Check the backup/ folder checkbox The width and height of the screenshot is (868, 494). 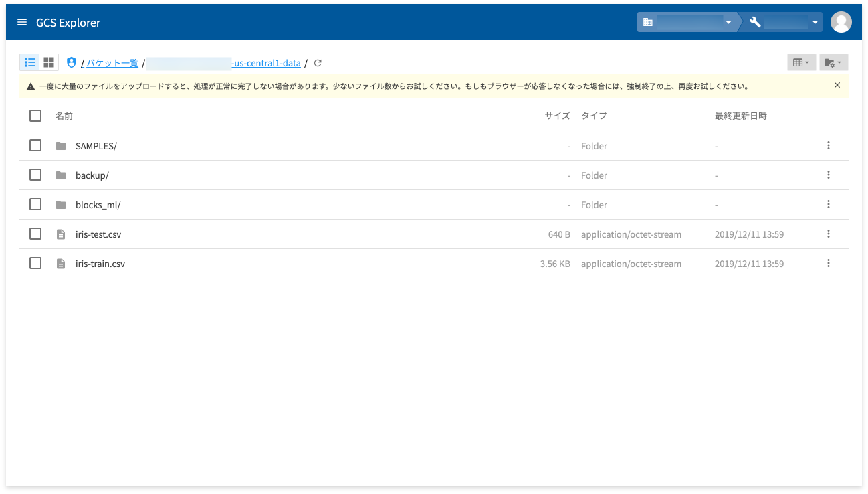click(35, 175)
